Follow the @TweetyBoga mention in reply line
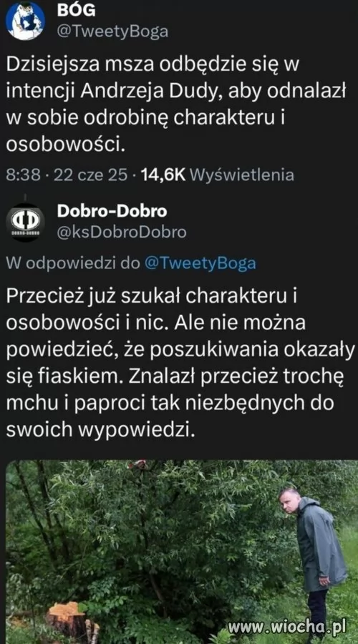This screenshot has width=358, height=644. [200, 263]
